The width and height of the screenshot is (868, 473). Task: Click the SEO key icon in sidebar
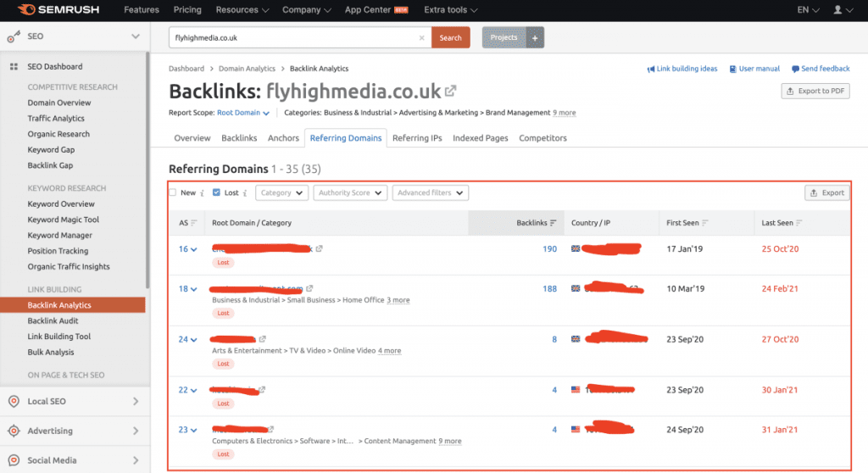click(14, 36)
